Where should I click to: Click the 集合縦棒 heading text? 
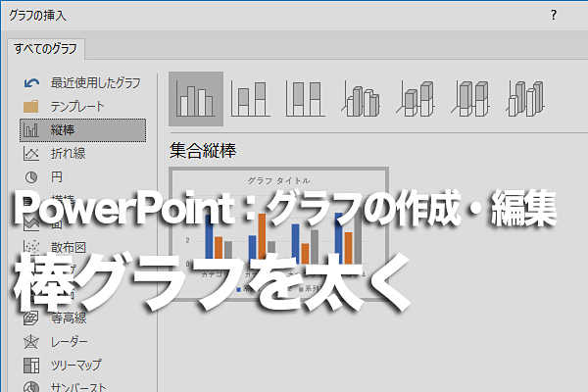203,151
